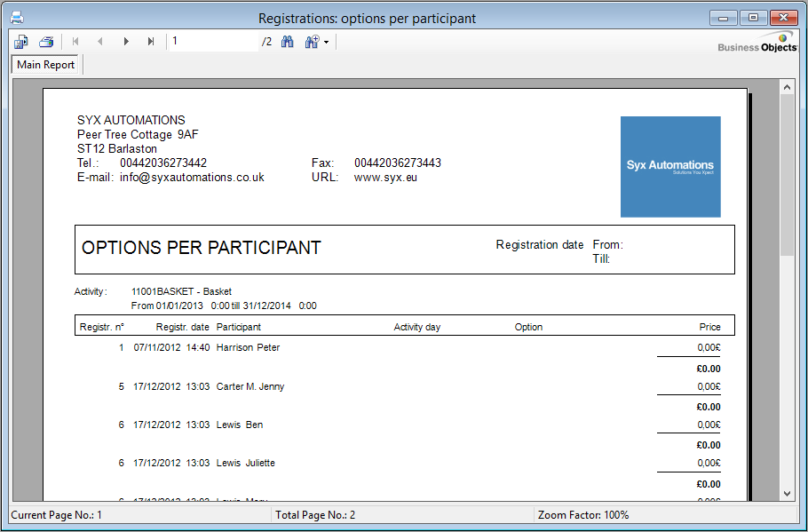Click the page number input field

click(x=213, y=42)
